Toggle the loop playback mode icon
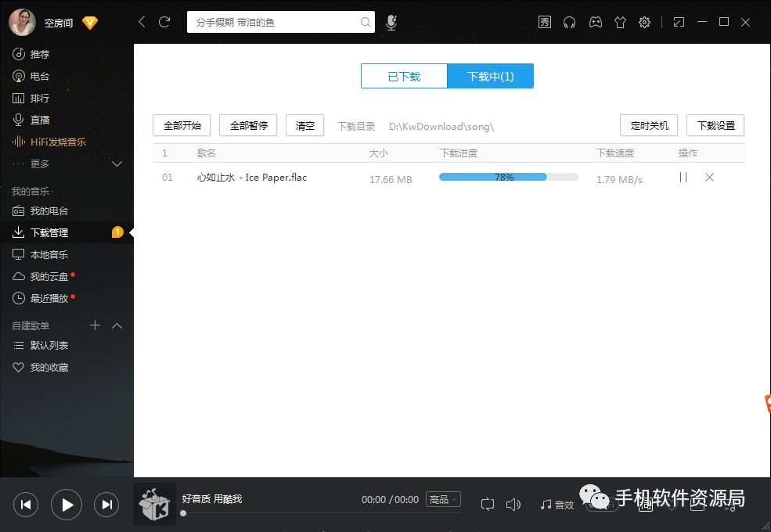This screenshot has height=532, width=771. (x=488, y=505)
